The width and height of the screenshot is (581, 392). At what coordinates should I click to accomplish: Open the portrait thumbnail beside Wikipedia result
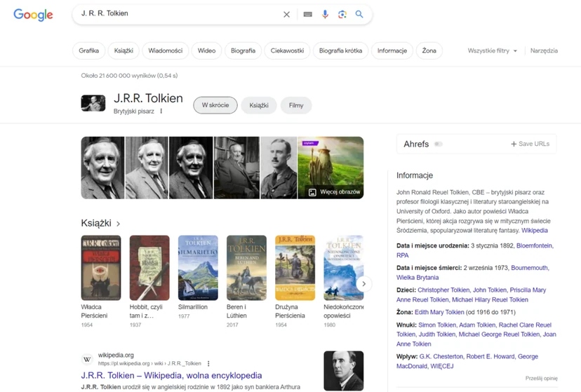344,370
